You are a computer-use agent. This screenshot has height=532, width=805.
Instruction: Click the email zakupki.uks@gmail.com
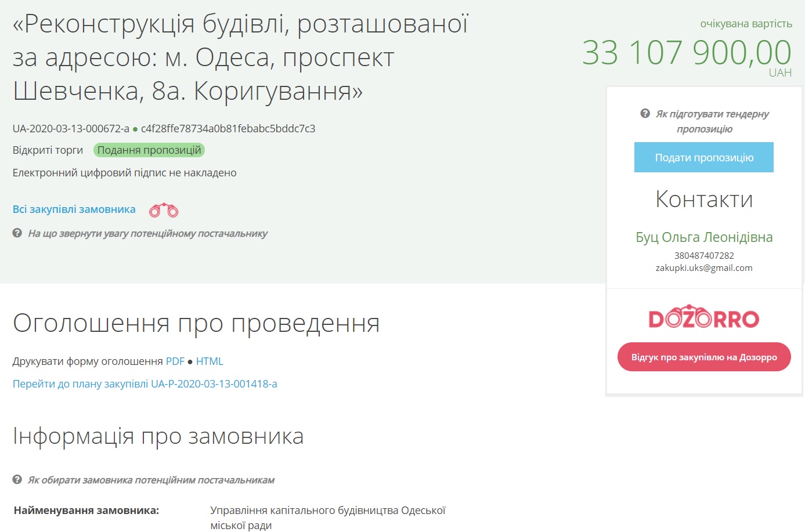(704, 268)
